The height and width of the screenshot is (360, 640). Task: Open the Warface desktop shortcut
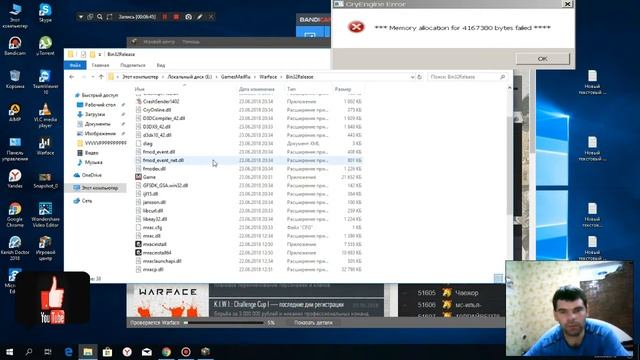coord(45,146)
